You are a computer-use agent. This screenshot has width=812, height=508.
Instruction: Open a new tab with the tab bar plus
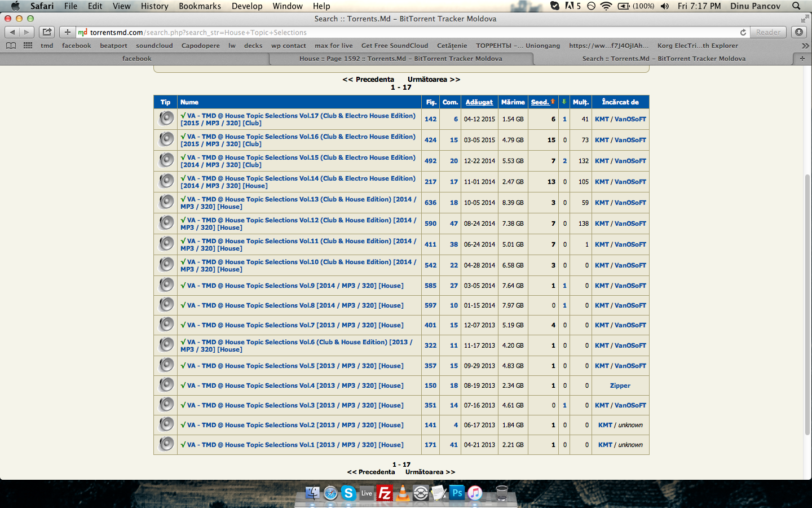coord(802,59)
